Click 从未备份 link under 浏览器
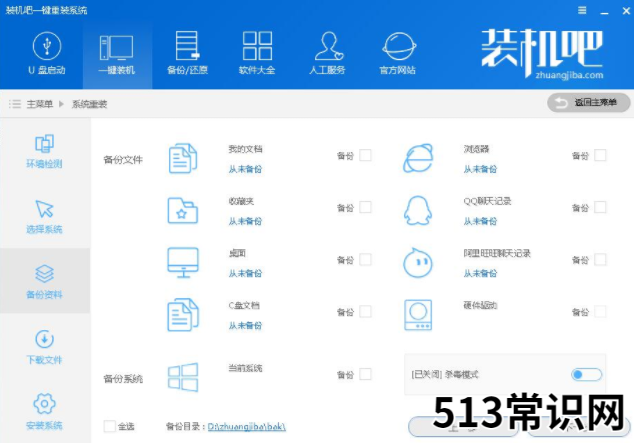The image size is (634, 443). 480,169
